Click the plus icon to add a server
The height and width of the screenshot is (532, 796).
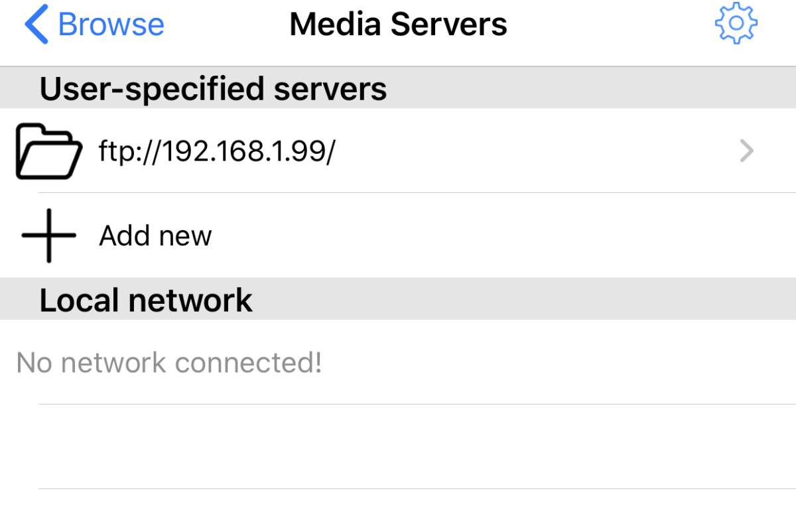(48, 235)
